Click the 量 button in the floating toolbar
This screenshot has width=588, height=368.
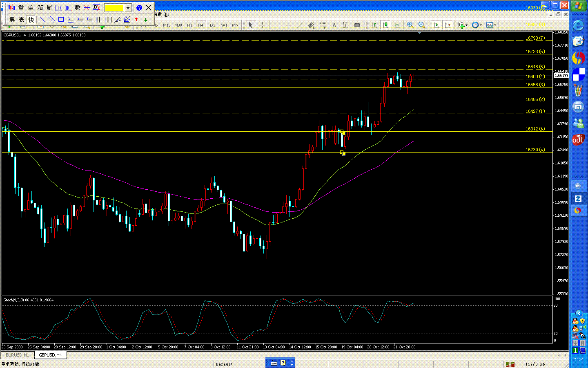point(21,8)
